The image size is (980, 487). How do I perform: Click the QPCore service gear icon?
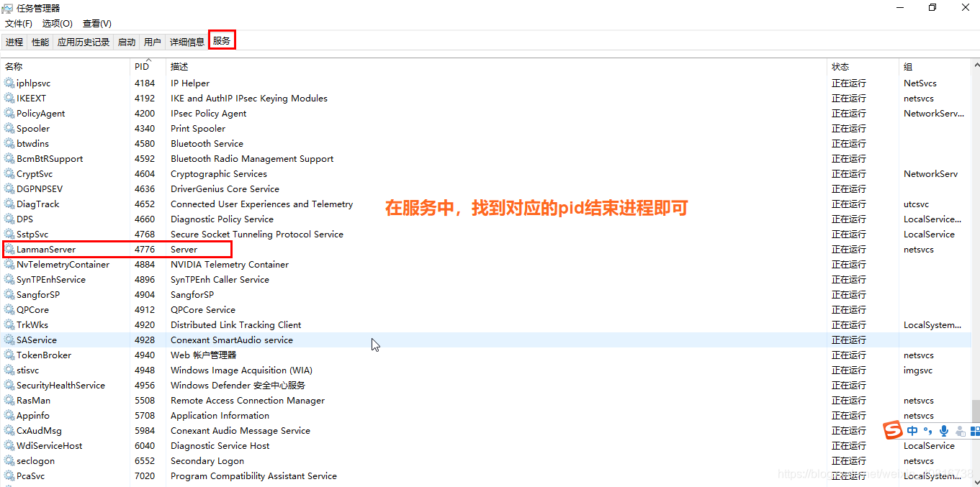point(9,310)
